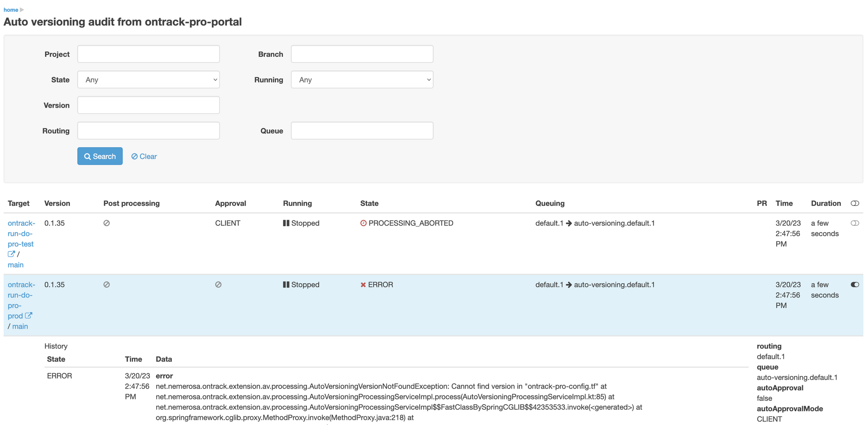868x425 pixels.
Task: Expand details of the PROCESSING_ABORTED row
Action: [855, 223]
